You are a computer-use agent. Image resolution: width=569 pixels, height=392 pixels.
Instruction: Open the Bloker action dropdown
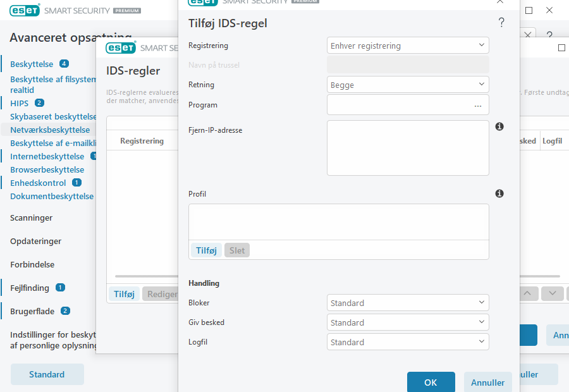(x=408, y=303)
